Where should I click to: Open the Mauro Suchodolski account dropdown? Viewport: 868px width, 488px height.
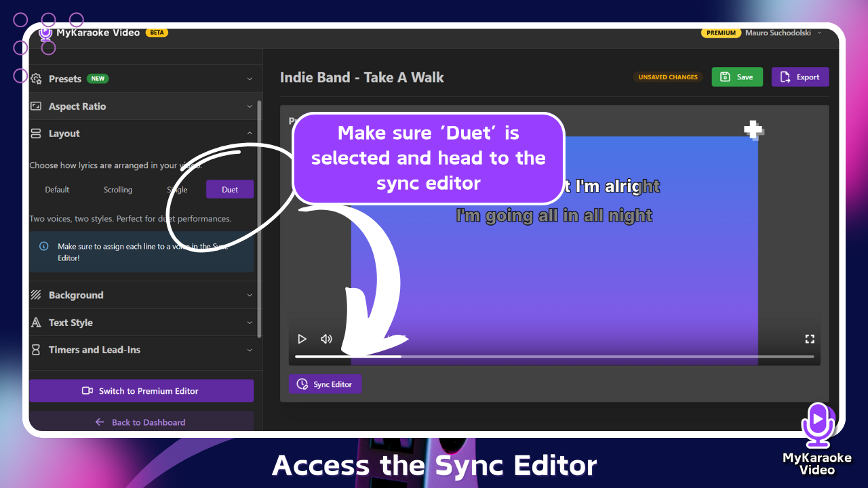pyautogui.click(x=783, y=33)
